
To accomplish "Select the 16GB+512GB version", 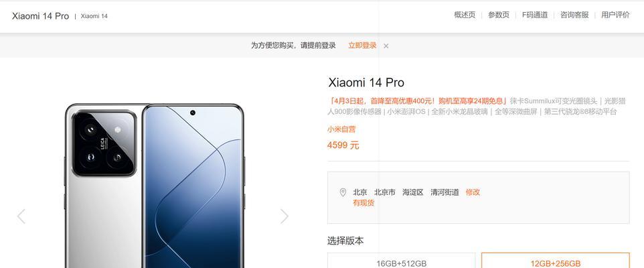I will (401, 261).
